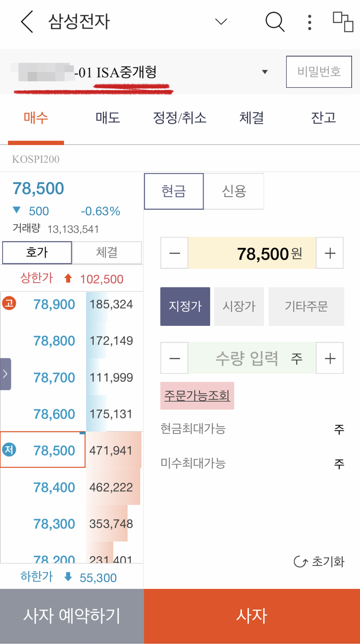Screen dimensions: 360x644
Task: Open the 잔고 tab
Action: click(323, 118)
